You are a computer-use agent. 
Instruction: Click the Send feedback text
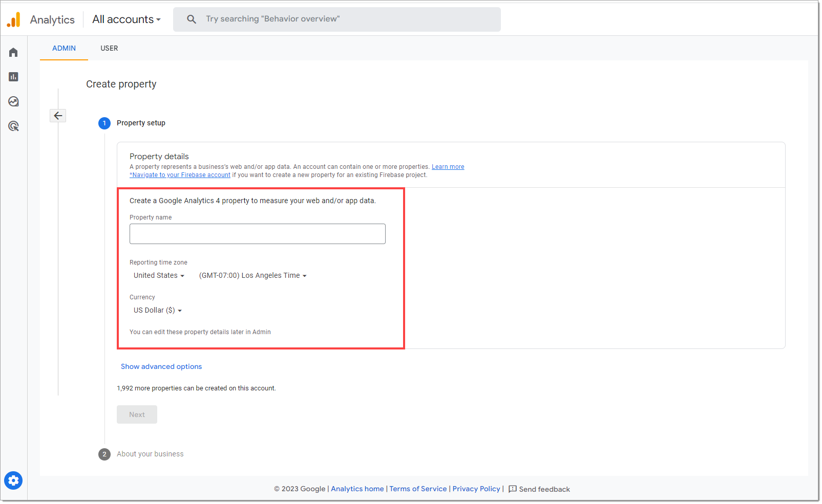[x=544, y=490]
